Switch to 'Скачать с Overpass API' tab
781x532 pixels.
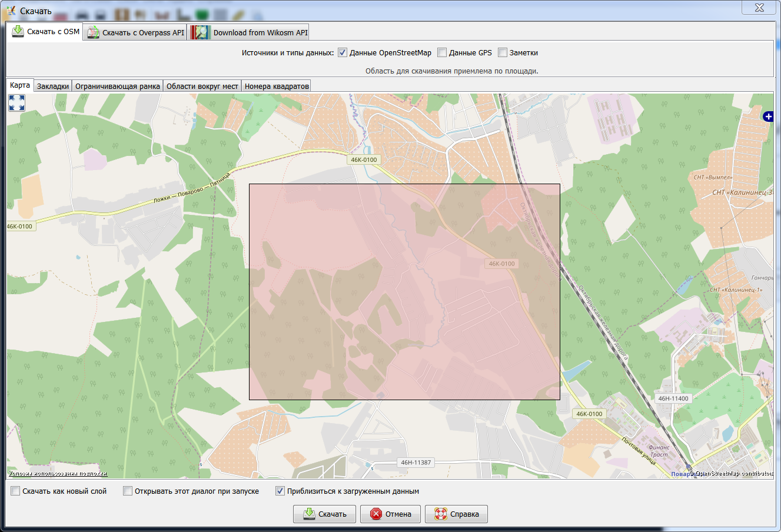pyautogui.click(x=136, y=32)
